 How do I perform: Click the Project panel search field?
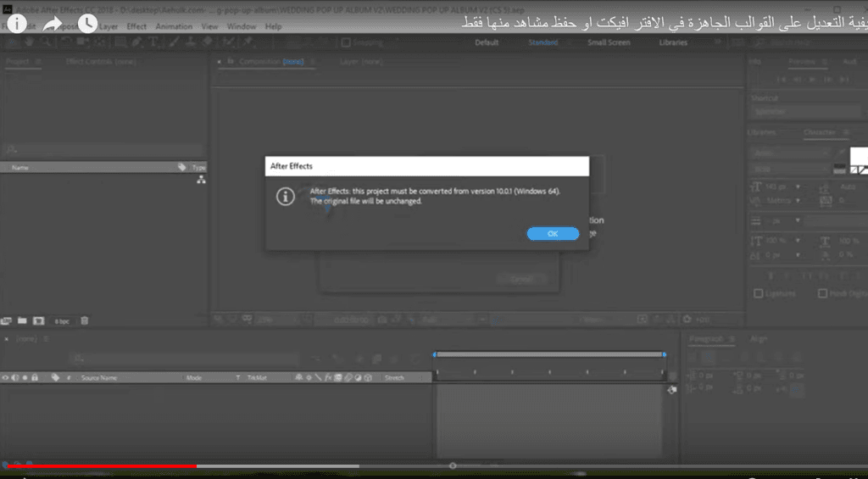click(103, 149)
